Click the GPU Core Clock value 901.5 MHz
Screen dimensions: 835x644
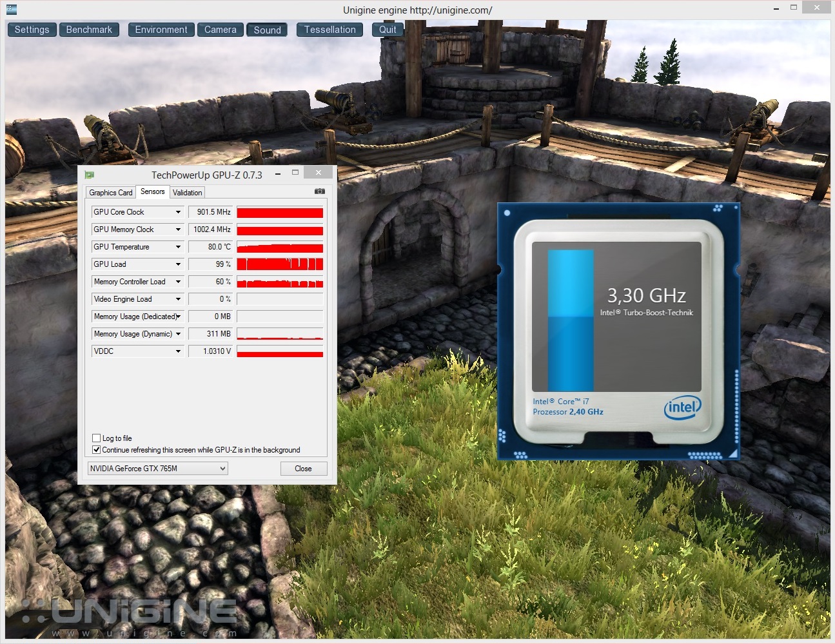pos(210,212)
